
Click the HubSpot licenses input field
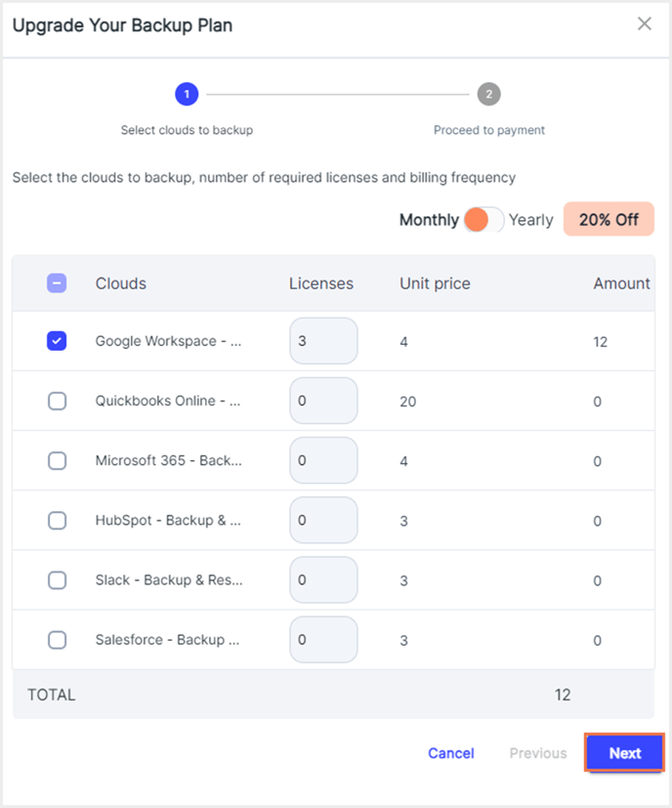323,520
